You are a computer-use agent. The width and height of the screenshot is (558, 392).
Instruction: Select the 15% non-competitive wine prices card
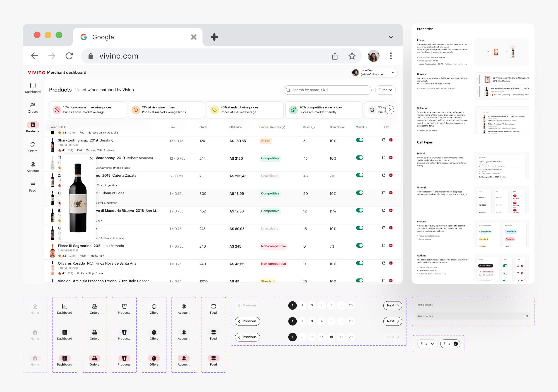[87, 110]
